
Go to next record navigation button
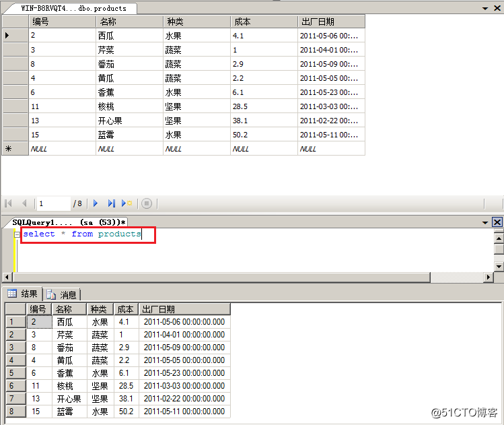[96, 203]
